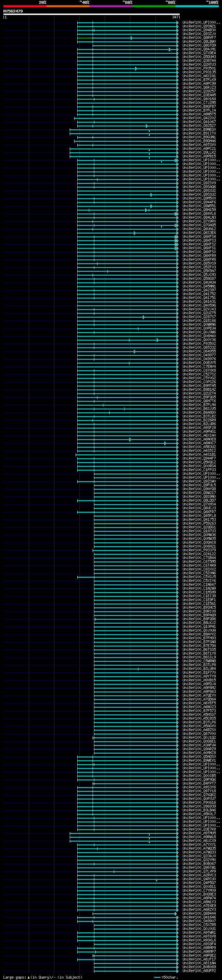Select the UniRef100_C7J2M5 label
This screenshot has width=222, height=980.
tap(199, 103)
